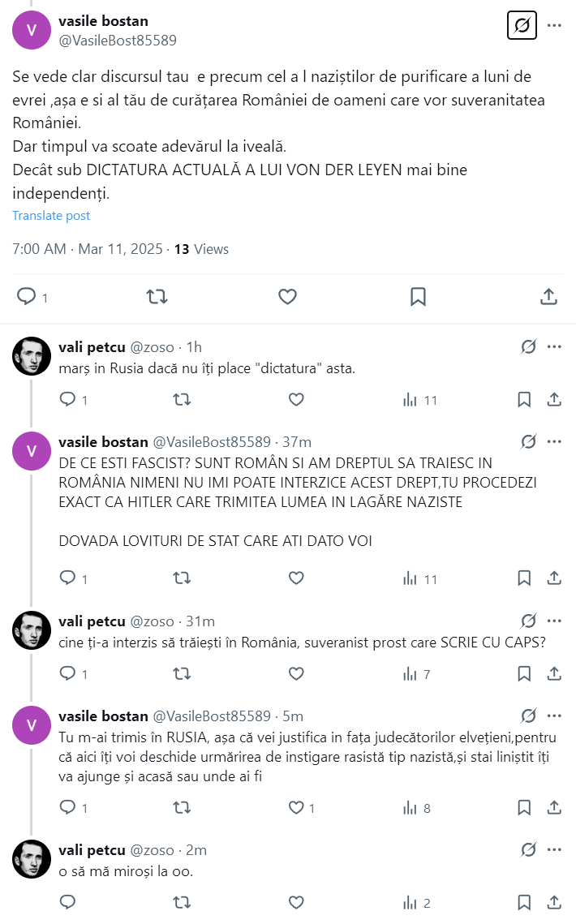Open more options on "o să mă miroși" reply

click(x=555, y=849)
